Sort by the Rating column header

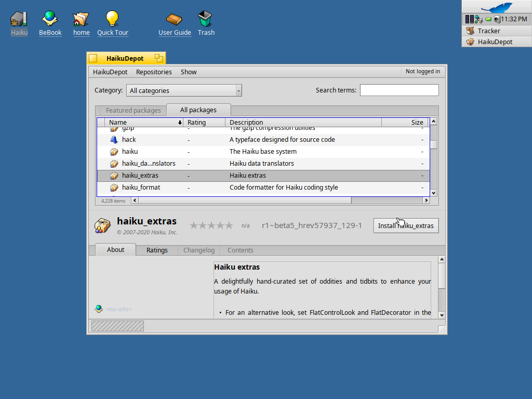tap(204, 123)
